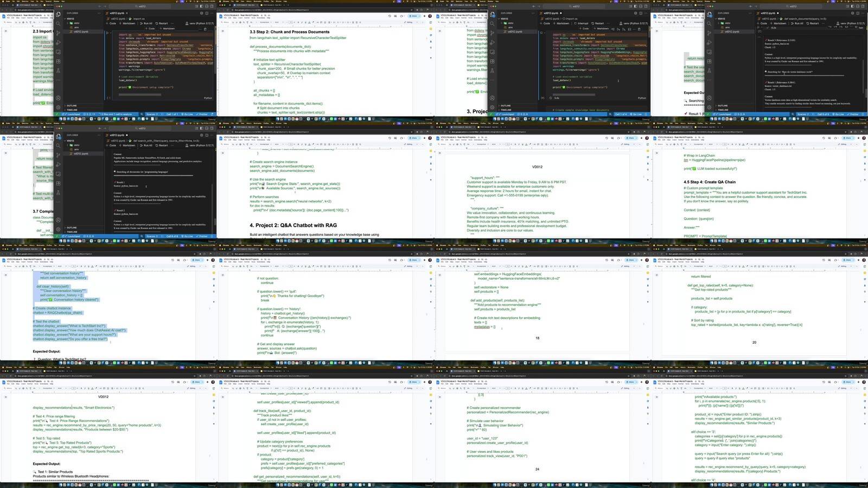Open File menu in the 'support_hours' document frame

pyautogui.click(x=441, y=140)
